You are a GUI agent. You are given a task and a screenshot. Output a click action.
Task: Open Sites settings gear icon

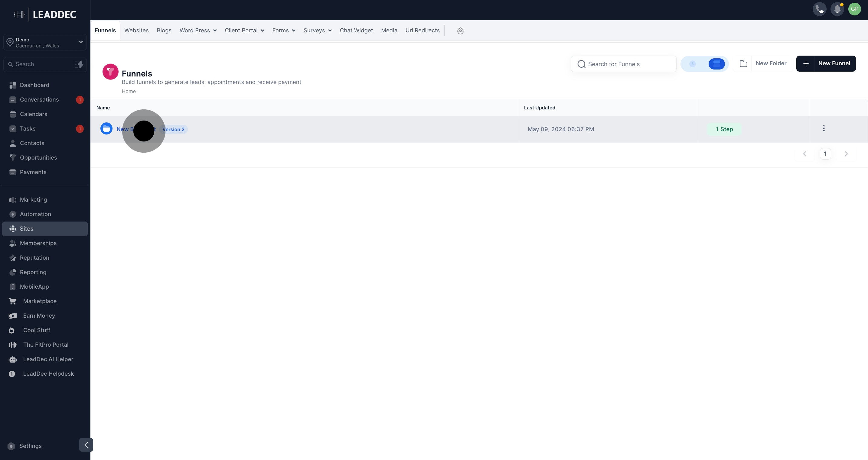pos(460,31)
